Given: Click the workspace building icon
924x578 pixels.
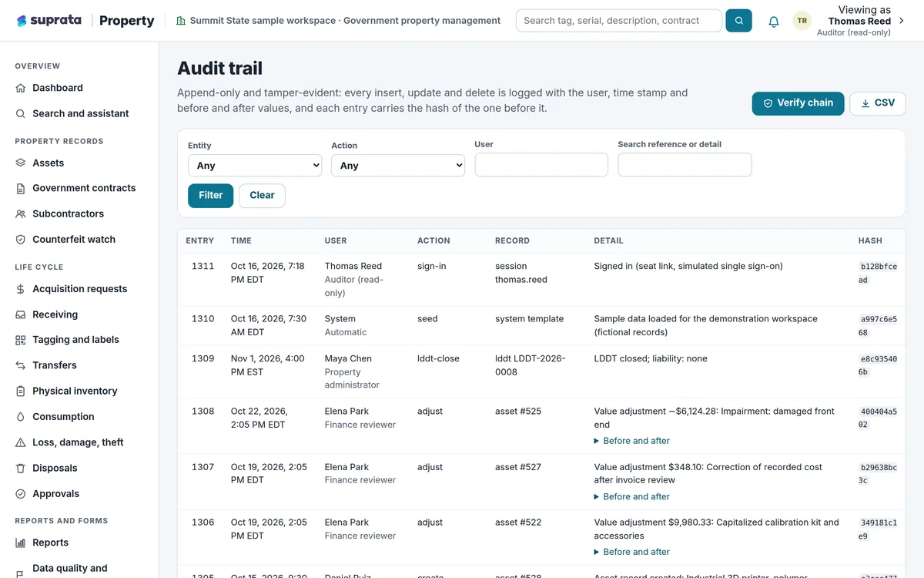Looking at the screenshot, I should (181, 21).
